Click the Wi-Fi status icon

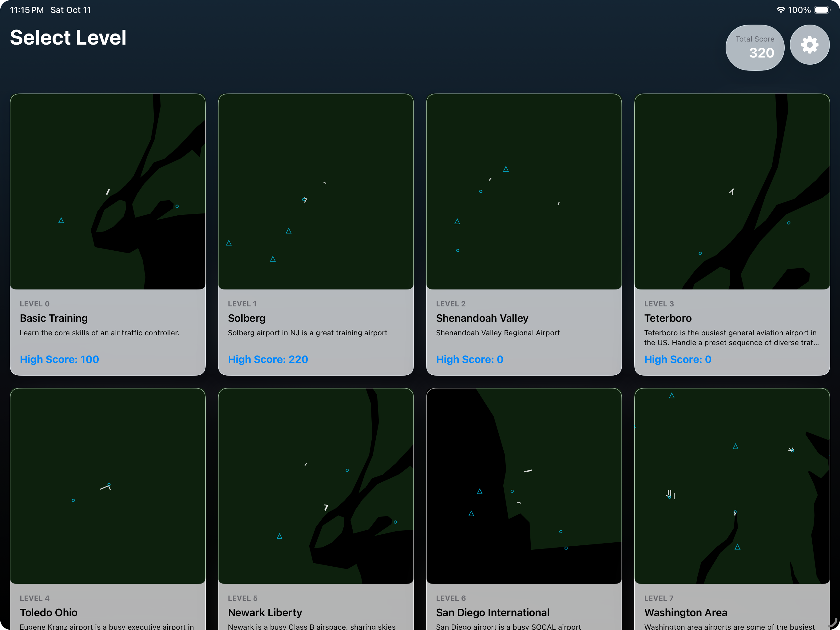[780, 10]
